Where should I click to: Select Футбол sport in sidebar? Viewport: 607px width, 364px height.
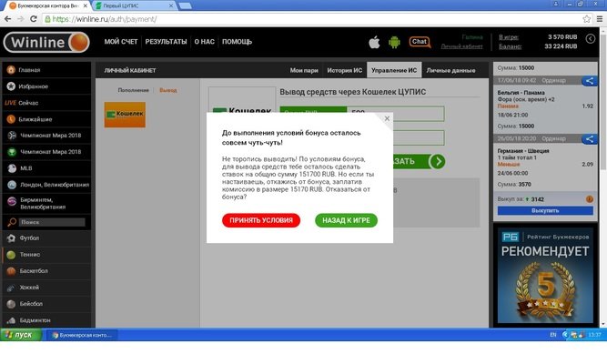coord(31,238)
